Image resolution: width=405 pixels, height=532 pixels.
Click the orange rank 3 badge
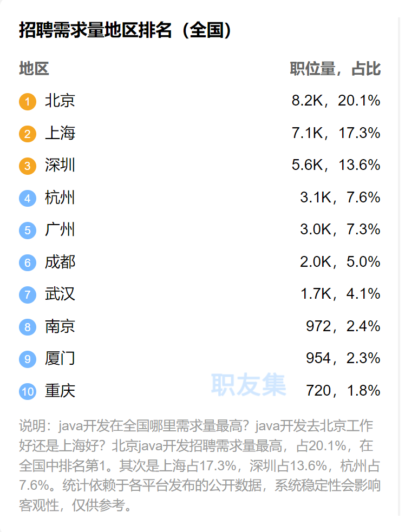coord(28,166)
